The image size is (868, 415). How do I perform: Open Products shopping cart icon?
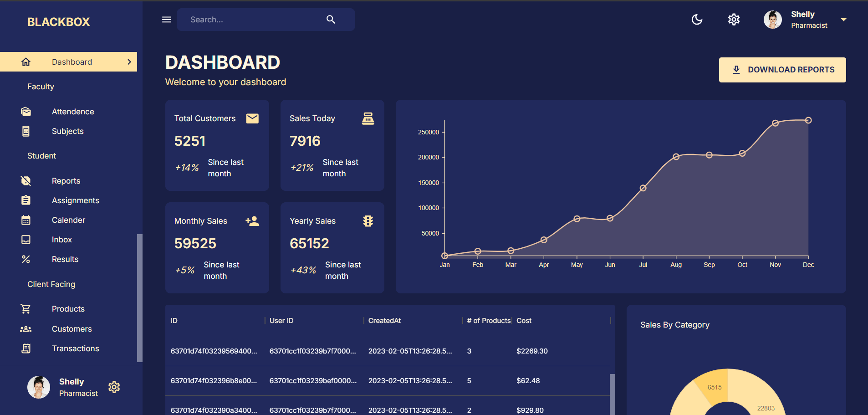tap(26, 309)
